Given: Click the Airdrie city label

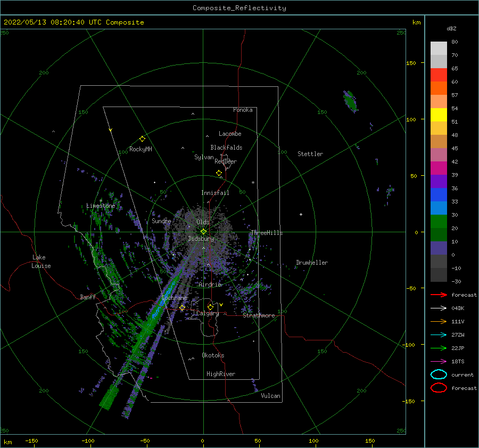Looking at the screenshot, I should click(210, 284).
